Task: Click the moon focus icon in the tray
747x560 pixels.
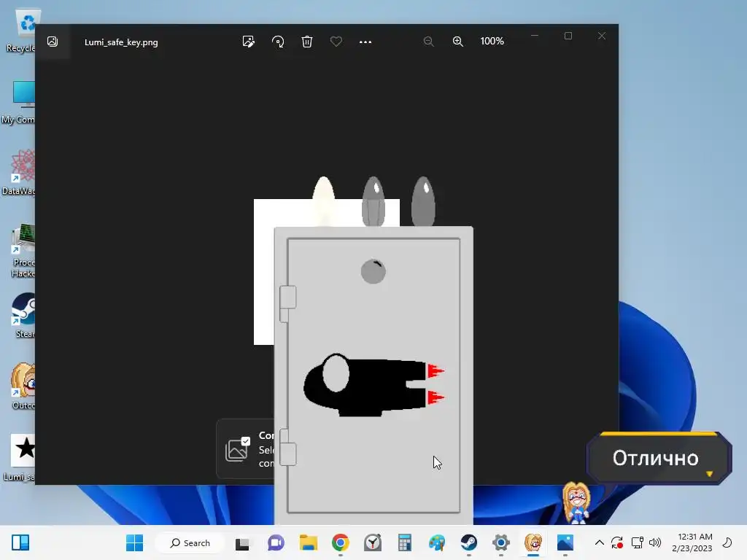Action: pyautogui.click(x=727, y=542)
